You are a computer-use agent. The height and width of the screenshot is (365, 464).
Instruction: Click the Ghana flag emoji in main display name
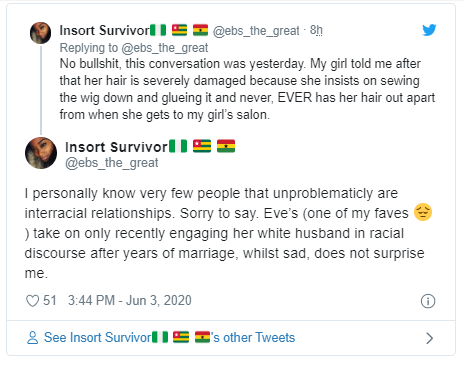(226, 146)
